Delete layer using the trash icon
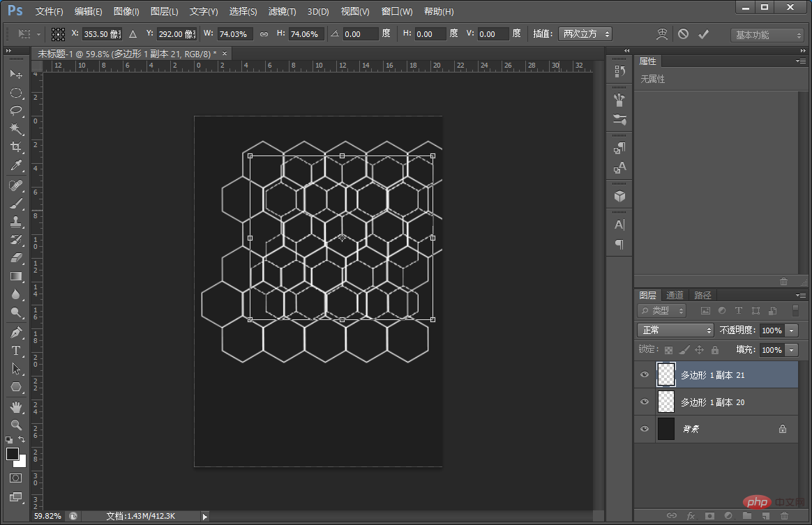Viewport: 812px width, 525px height. (784, 516)
